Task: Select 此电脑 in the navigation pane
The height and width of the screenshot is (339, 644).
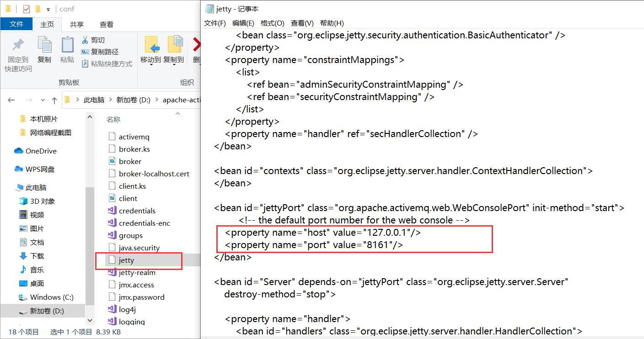Action: tap(31, 187)
